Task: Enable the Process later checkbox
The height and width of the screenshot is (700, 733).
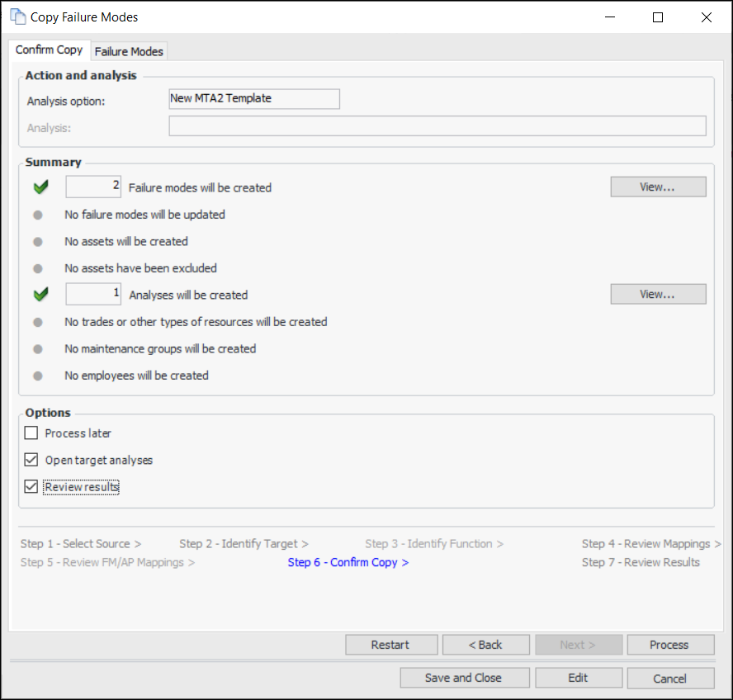Action: [31, 433]
